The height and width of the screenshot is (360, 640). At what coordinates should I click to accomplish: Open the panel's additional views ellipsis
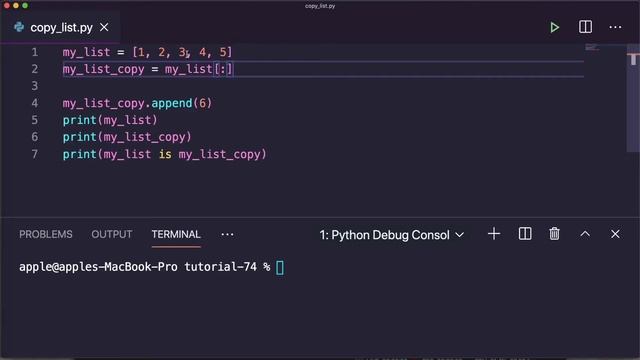click(227, 234)
